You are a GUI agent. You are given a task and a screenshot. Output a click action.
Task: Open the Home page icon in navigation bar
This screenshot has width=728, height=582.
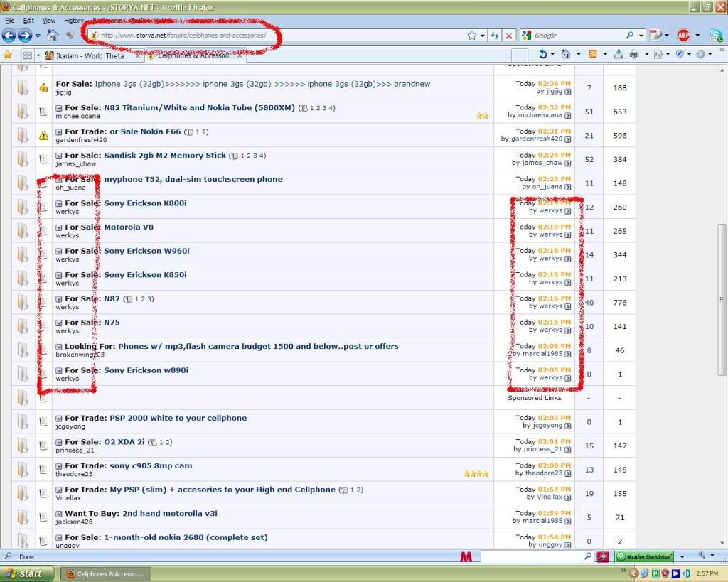point(53,36)
